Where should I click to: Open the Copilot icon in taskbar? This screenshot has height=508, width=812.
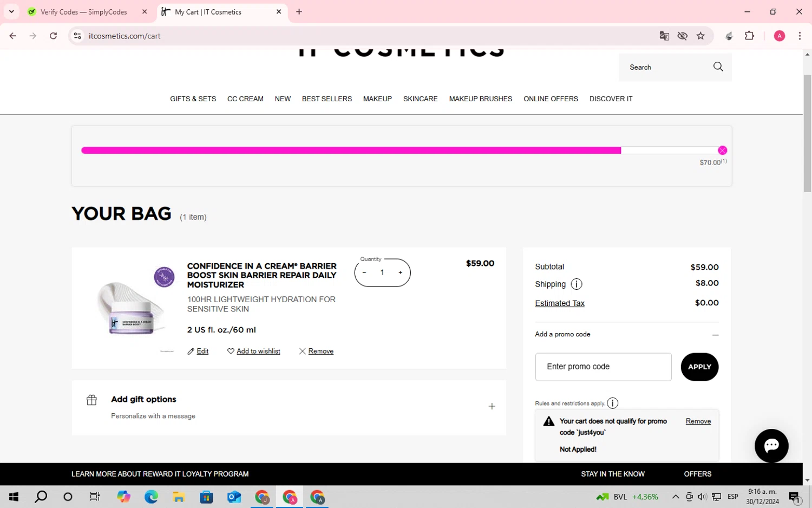point(123,497)
